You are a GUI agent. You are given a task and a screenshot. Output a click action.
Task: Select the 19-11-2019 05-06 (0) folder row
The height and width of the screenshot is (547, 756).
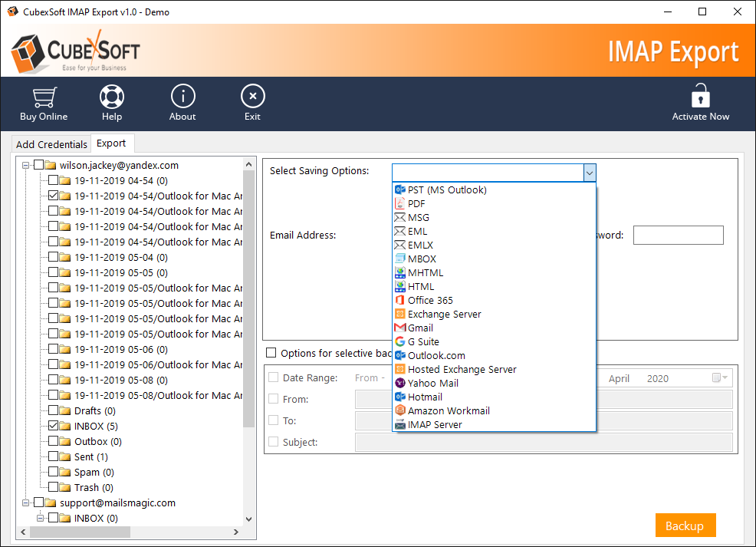tap(121, 349)
